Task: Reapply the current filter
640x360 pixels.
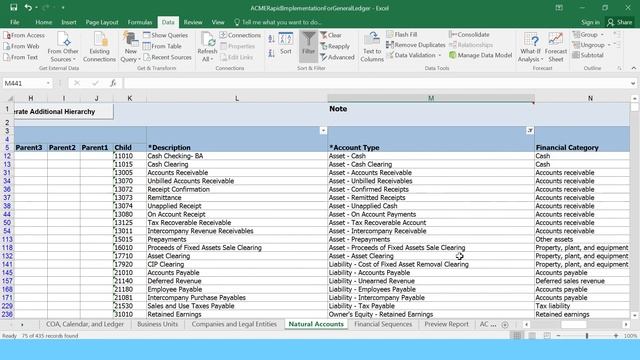Action: pos(335,47)
